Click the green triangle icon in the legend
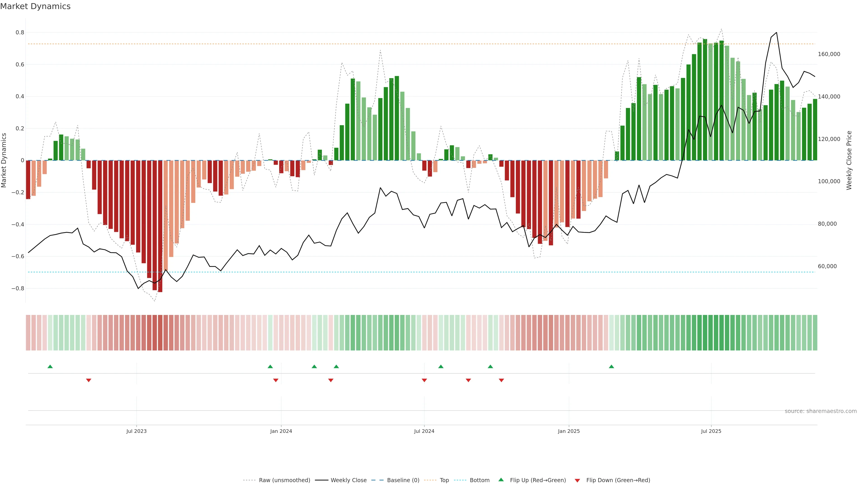 [x=501, y=480]
